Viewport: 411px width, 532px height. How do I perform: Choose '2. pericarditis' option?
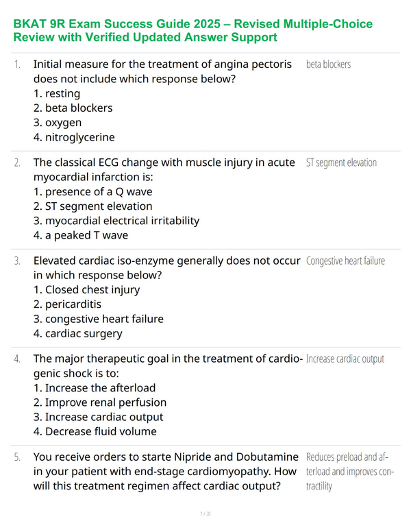(67, 304)
